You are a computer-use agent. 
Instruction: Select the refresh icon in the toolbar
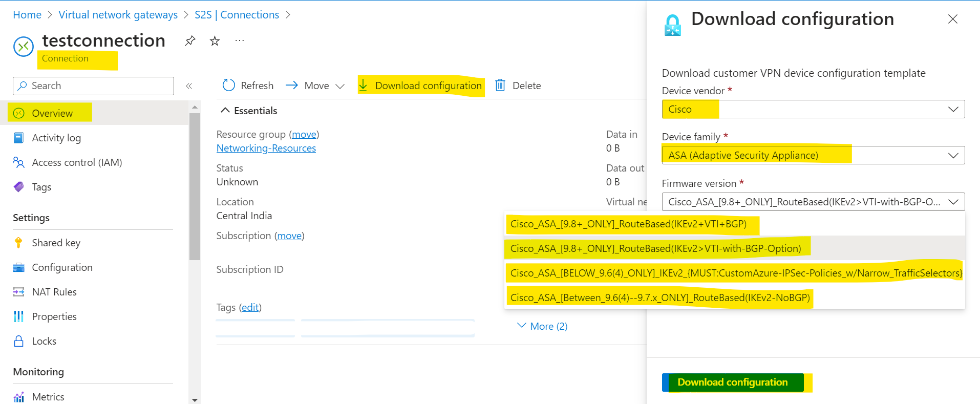tap(229, 85)
